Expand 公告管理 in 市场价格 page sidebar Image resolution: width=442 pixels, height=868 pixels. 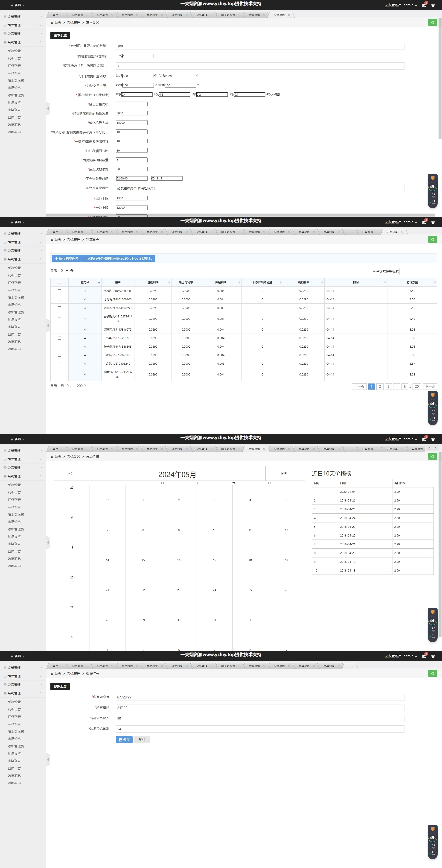click(23, 468)
